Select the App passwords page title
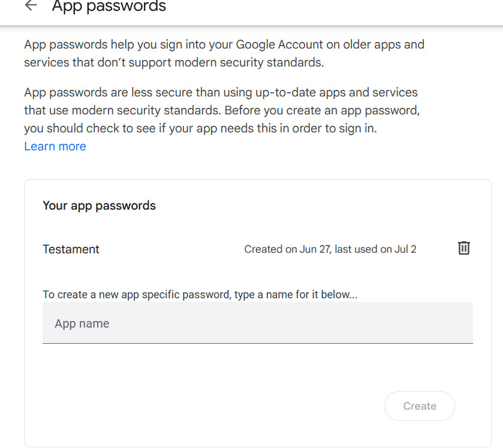The image size is (503, 448). [x=109, y=7]
